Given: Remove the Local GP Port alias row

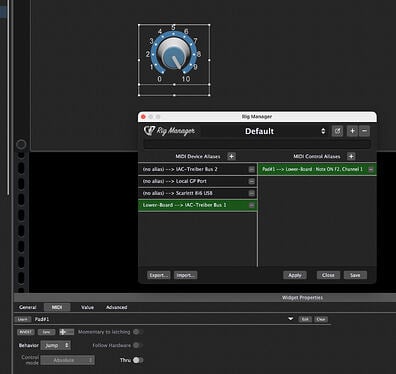Looking at the screenshot, I should [252, 181].
